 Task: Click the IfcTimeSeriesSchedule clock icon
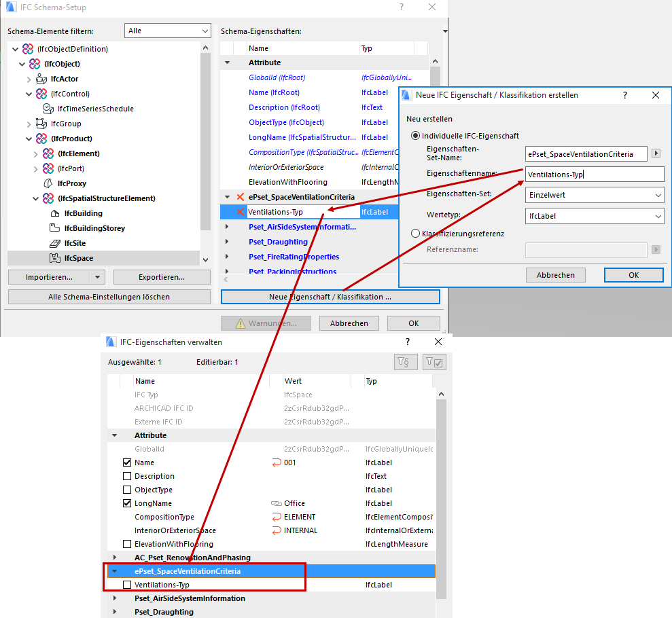point(48,109)
